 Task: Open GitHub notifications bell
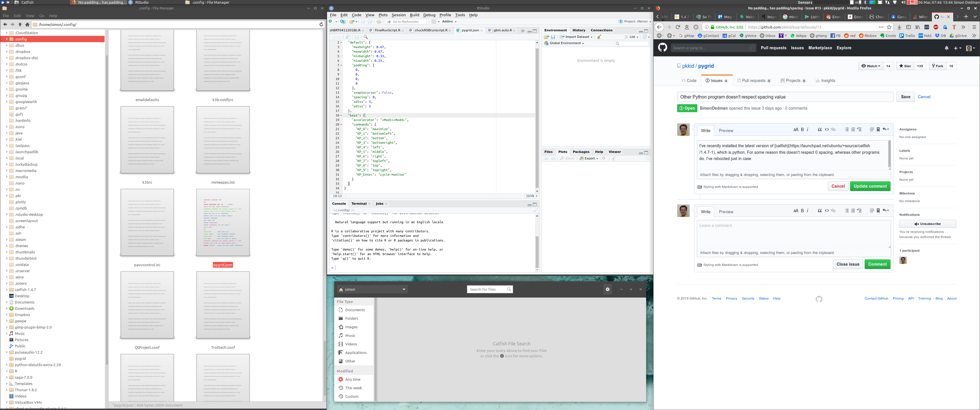coord(946,48)
